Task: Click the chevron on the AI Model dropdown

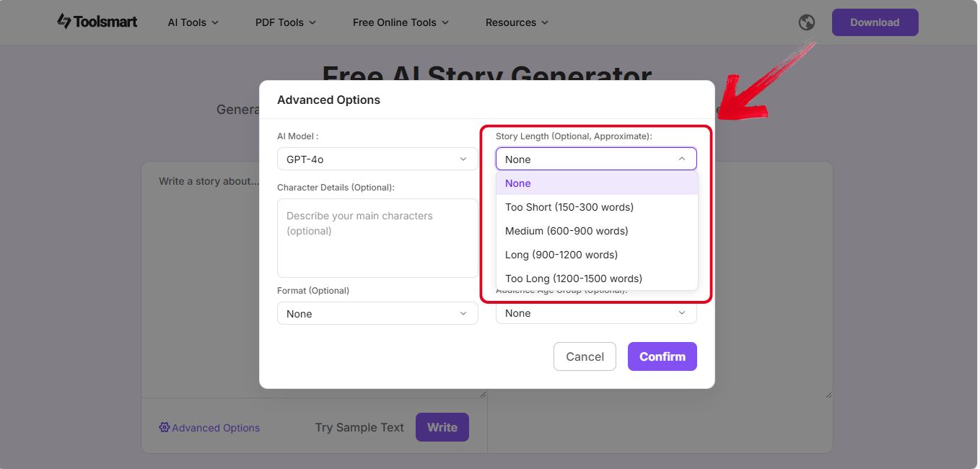Action: coord(464,157)
